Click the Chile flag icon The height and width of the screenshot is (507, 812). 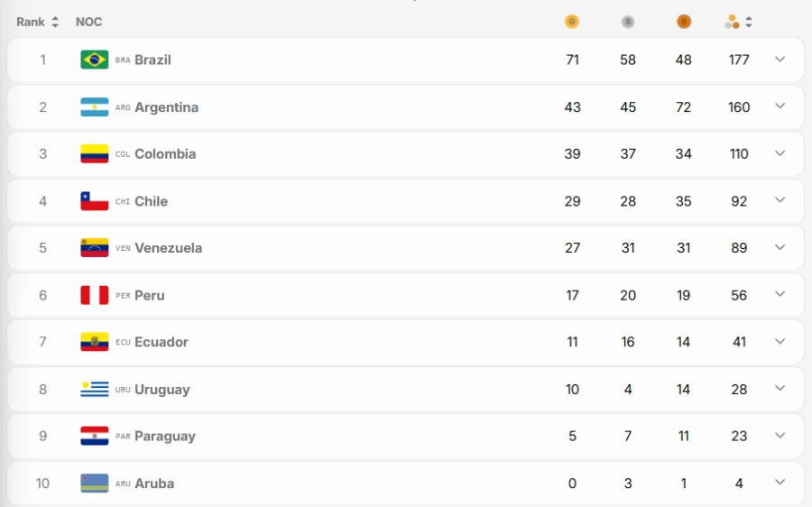click(94, 201)
